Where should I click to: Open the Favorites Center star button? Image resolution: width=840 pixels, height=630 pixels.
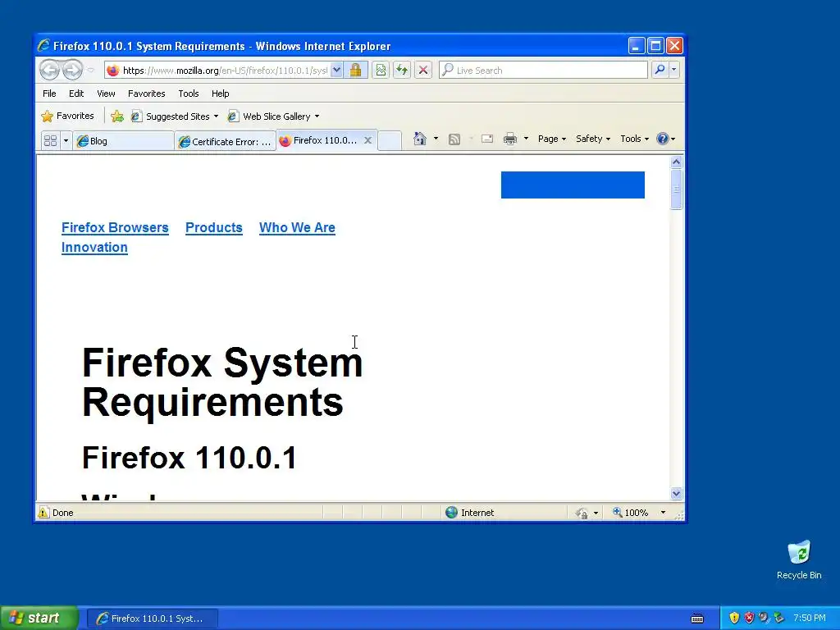[68, 116]
